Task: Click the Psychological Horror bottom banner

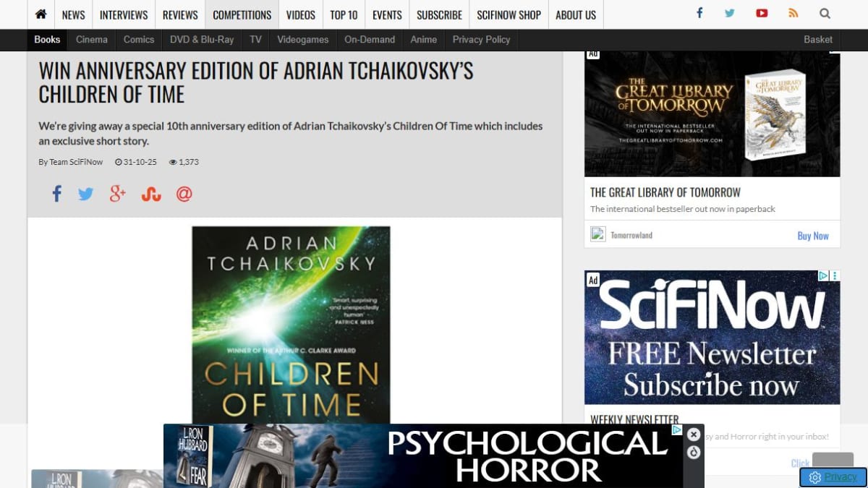Action: [x=423, y=455]
